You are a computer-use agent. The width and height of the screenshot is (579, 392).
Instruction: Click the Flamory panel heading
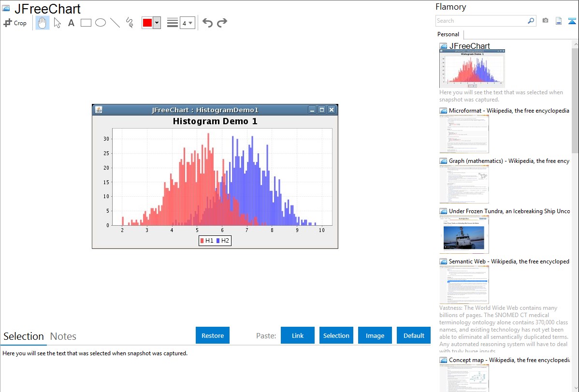pyautogui.click(x=451, y=7)
